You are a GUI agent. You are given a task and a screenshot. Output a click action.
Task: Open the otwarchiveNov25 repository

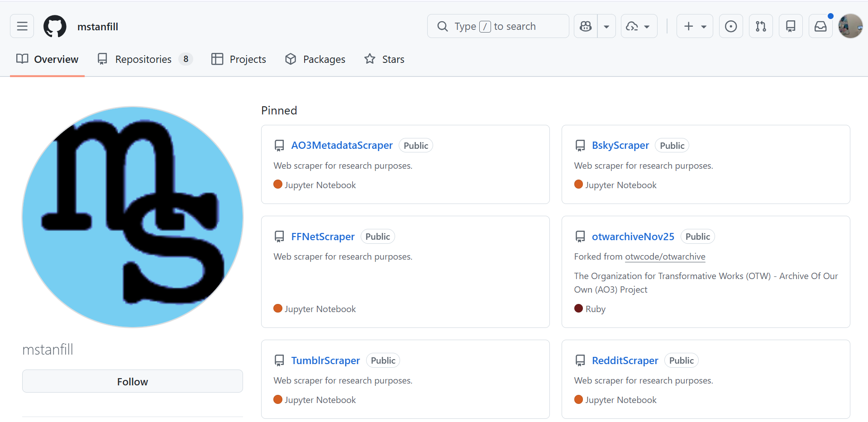(633, 237)
